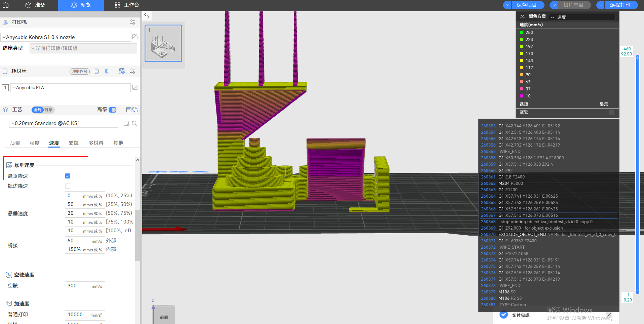Save the current process preset
This screenshot has height=324, width=644.
[126, 123]
